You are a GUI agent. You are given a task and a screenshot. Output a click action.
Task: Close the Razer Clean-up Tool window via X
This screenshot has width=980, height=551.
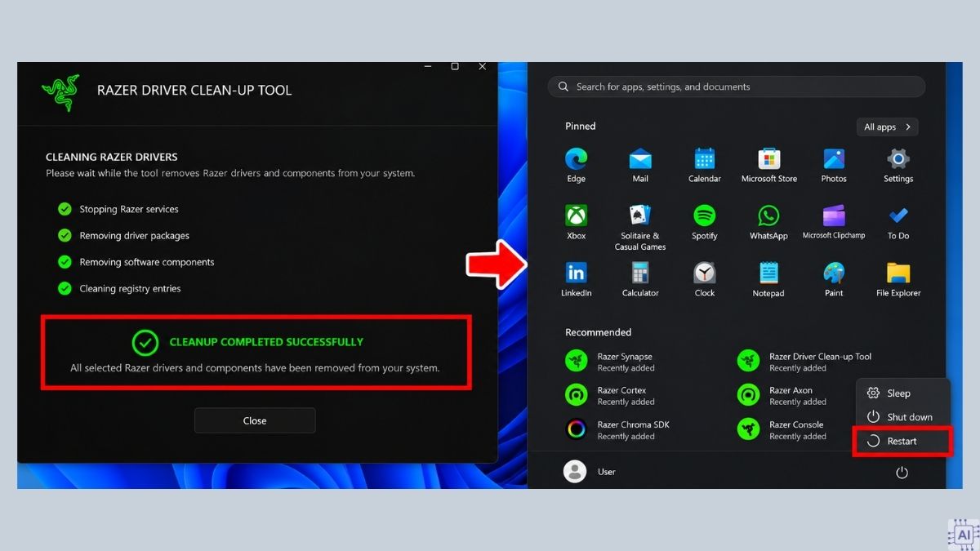pyautogui.click(x=482, y=66)
